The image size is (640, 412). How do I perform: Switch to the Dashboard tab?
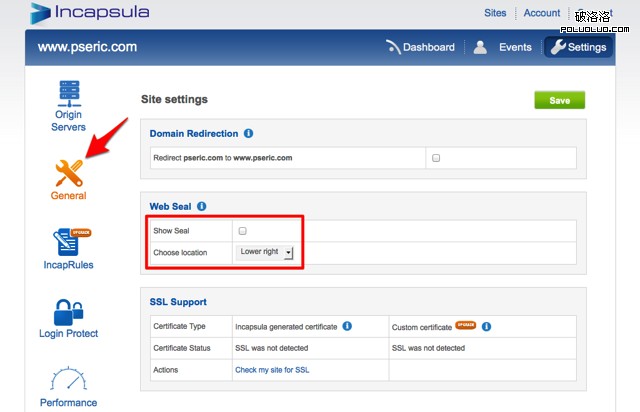click(x=420, y=47)
